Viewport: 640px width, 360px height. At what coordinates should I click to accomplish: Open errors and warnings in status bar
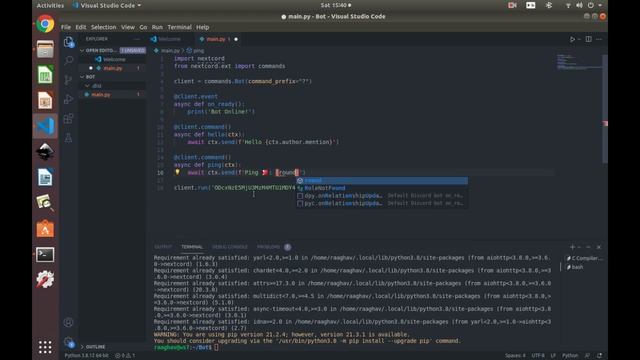(125, 356)
